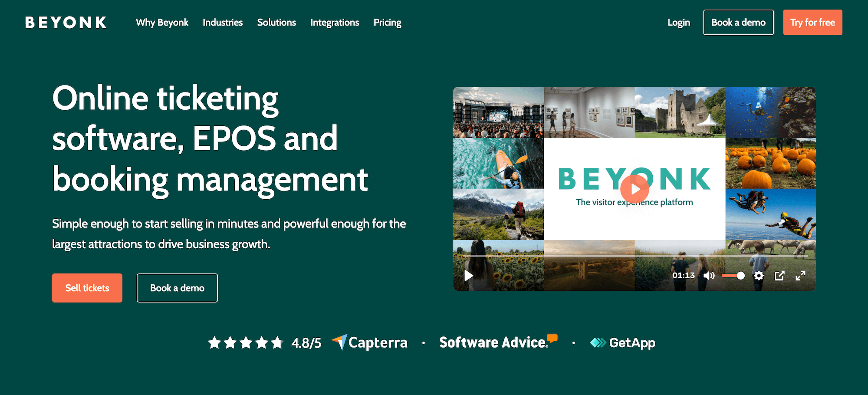Go to the Pricing page
Image resolution: width=868 pixels, height=395 pixels.
pyautogui.click(x=387, y=23)
